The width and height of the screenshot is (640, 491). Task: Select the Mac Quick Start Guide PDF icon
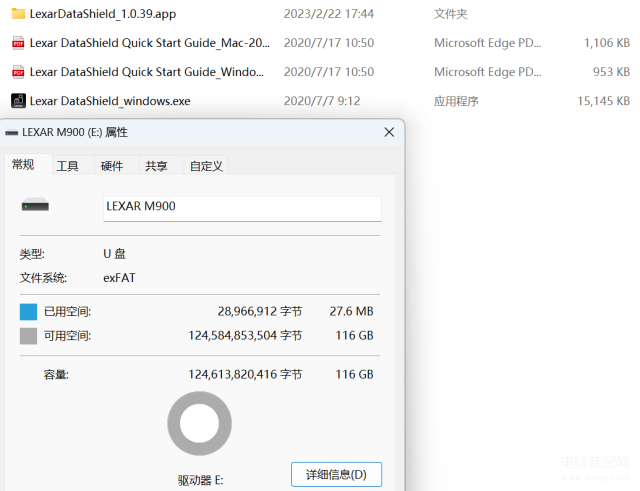(18, 43)
